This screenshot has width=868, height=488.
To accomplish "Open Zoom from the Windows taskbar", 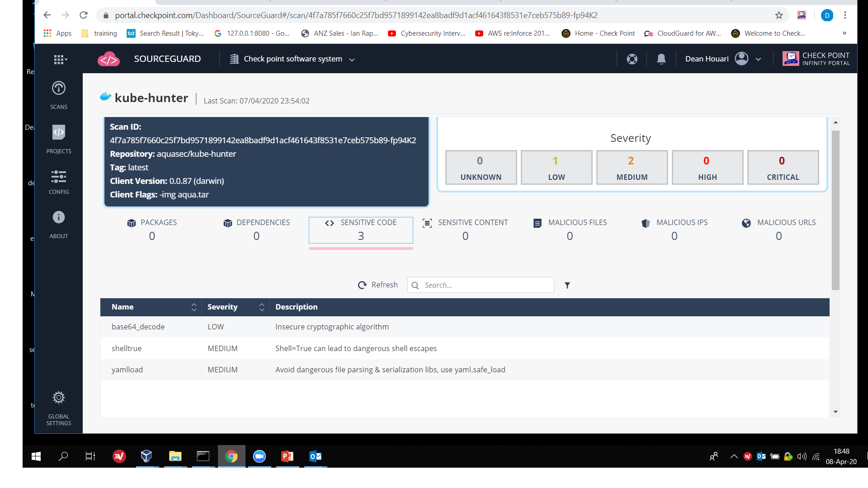I will tap(259, 456).
